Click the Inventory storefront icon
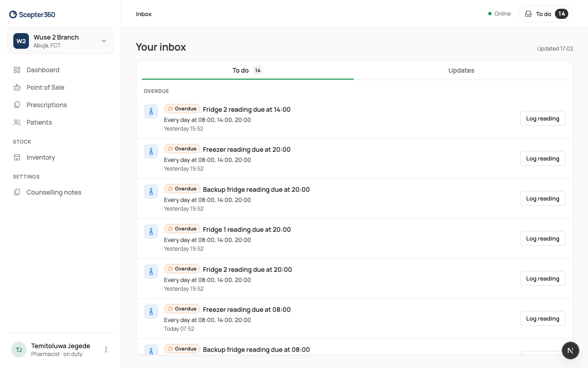This screenshot has width=588, height=368. (x=17, y=157)
